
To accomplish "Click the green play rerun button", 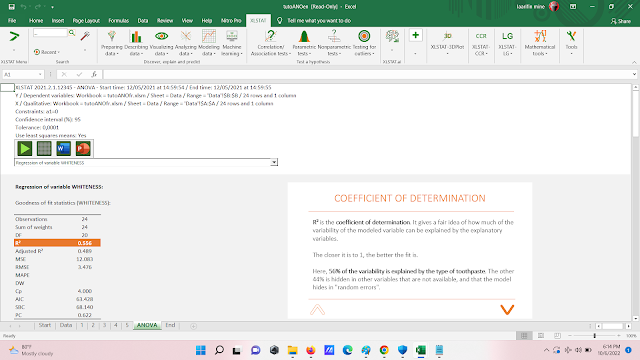I will (x=24, y=148).
